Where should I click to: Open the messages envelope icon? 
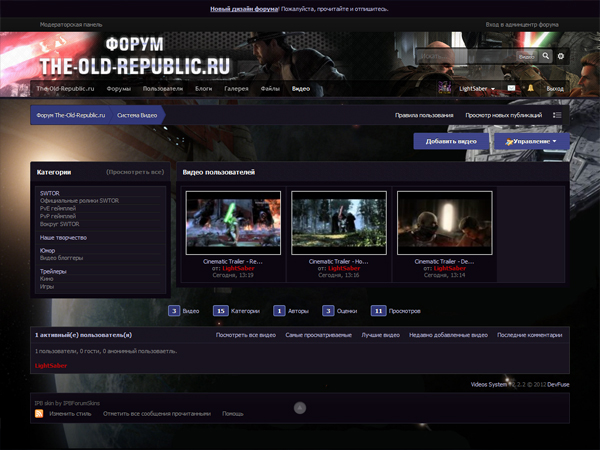pos(511,89)
